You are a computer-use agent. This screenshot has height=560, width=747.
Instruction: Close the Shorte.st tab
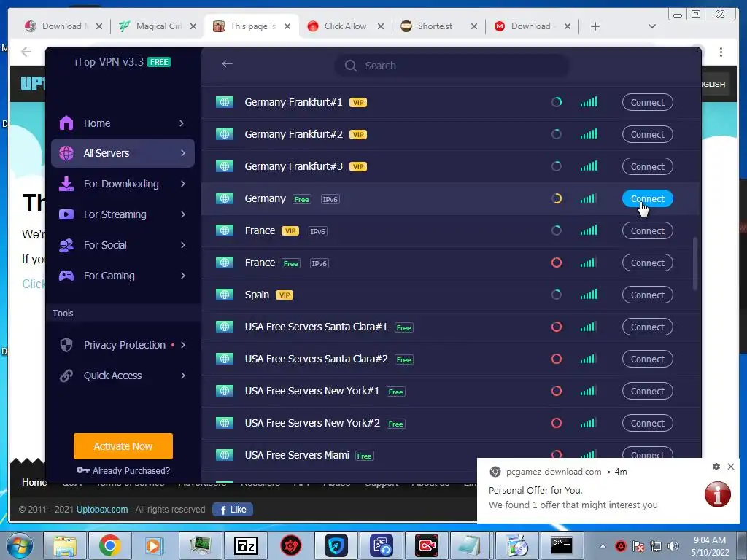pyautogui.click(x=474, y=26)
